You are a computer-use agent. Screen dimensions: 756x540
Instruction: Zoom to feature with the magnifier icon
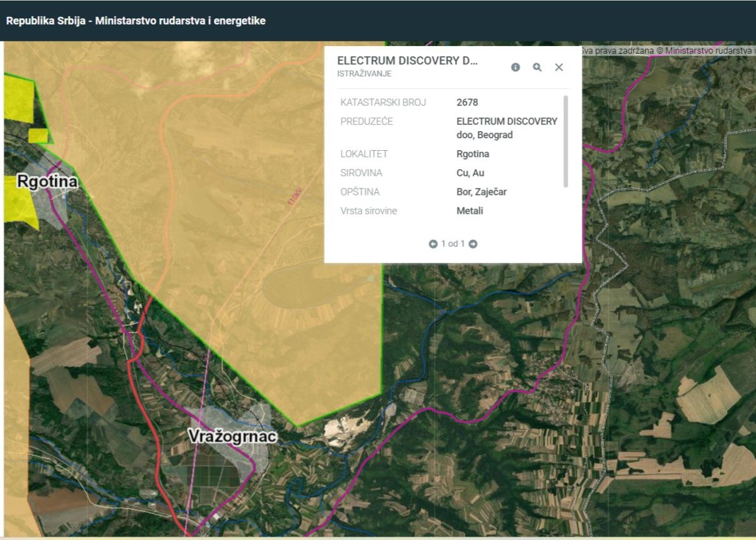click(537, 67)
